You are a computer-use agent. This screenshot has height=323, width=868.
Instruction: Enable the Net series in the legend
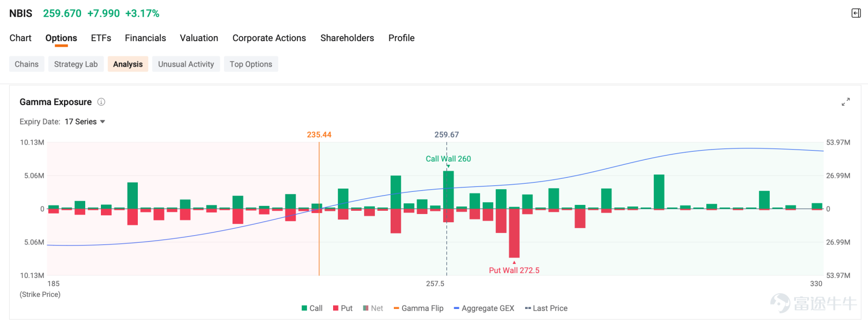(373, 308)
